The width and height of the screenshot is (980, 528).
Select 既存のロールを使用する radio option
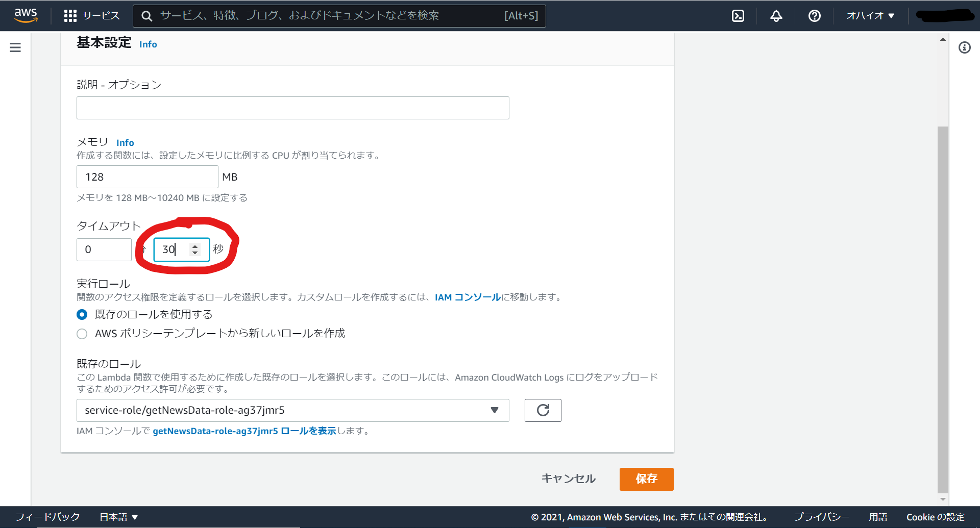click(x=82, y=315)
